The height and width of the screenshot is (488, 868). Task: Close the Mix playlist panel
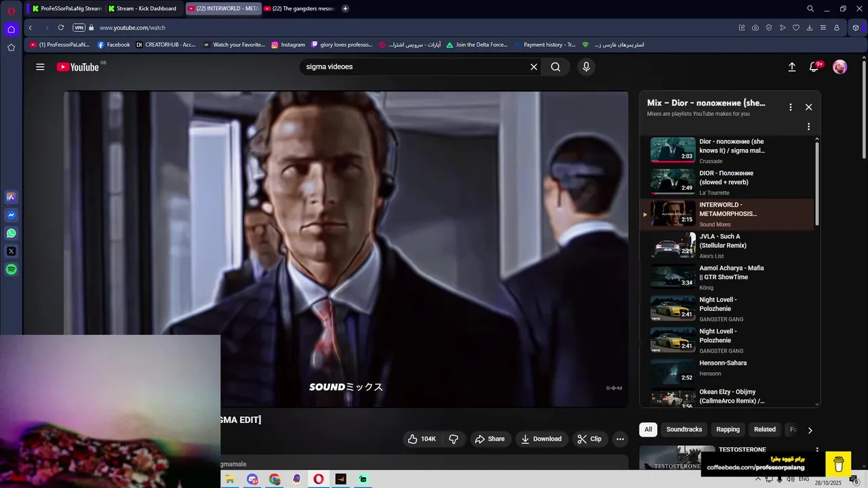[808, 107]
